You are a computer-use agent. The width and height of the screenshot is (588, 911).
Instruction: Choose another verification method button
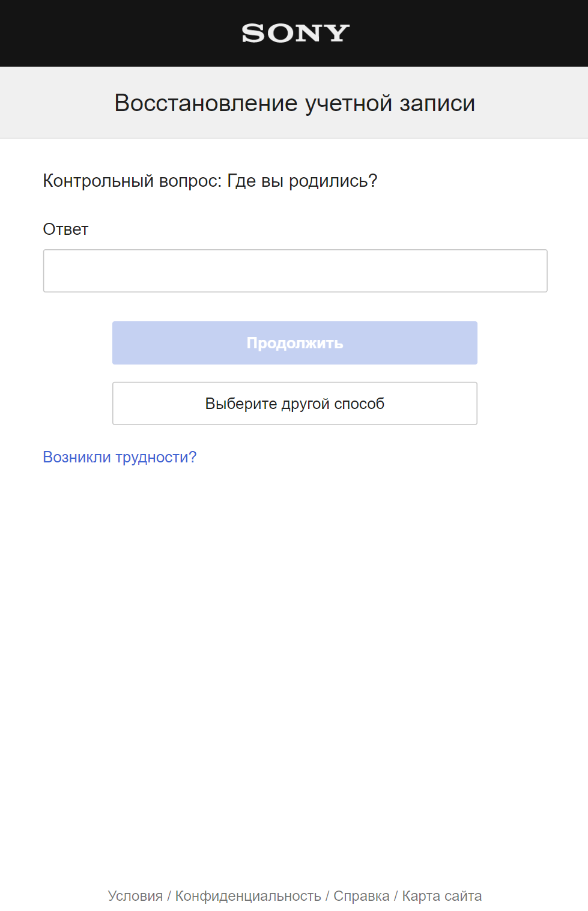click(x=294, y=403)
